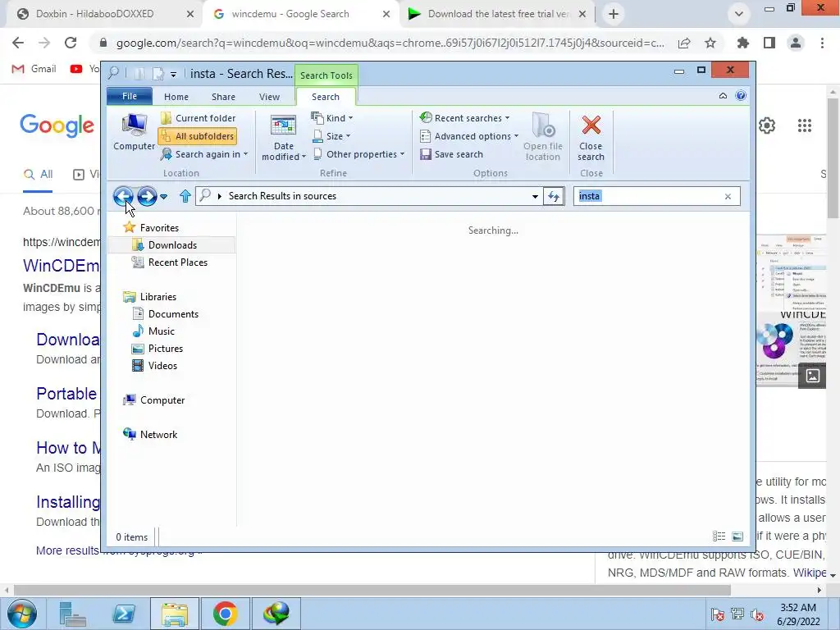840x630 pixels.
Task: Open Chrome three-dot menu
Action: pyautogui.click(x=822, y=43)
